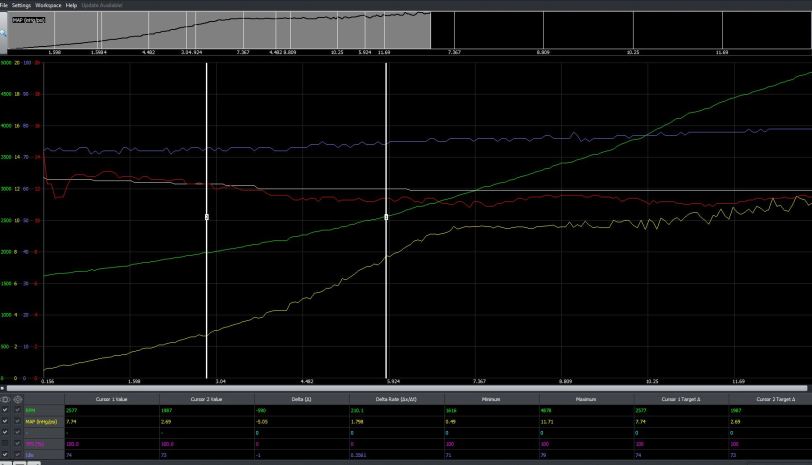Click the visibility column header icon in table
The width and height of the screenshot is (812, 465).
[x=5, y=399]
